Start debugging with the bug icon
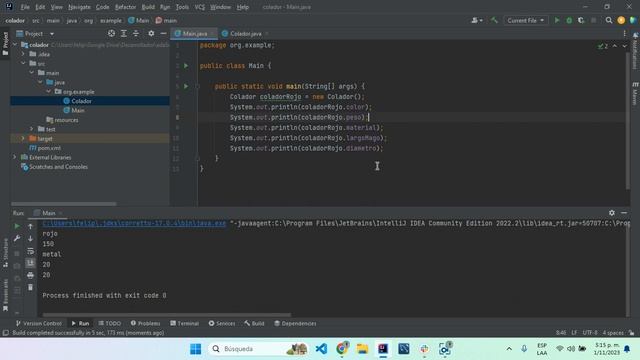Image resolution: width=640 pixels, height=360 pixels. (569, 20)
